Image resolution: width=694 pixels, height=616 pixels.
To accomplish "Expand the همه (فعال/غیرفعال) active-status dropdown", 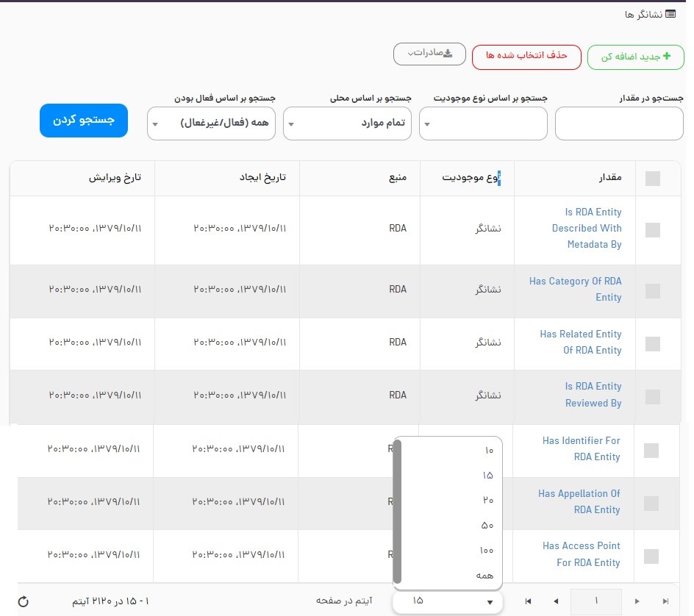I will tap(212, 123).
